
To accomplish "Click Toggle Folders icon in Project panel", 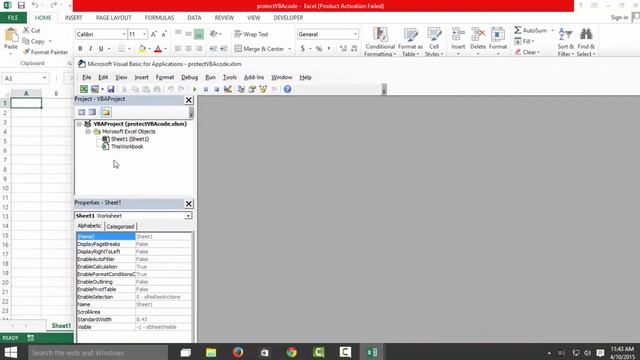I will pos(106,112).
